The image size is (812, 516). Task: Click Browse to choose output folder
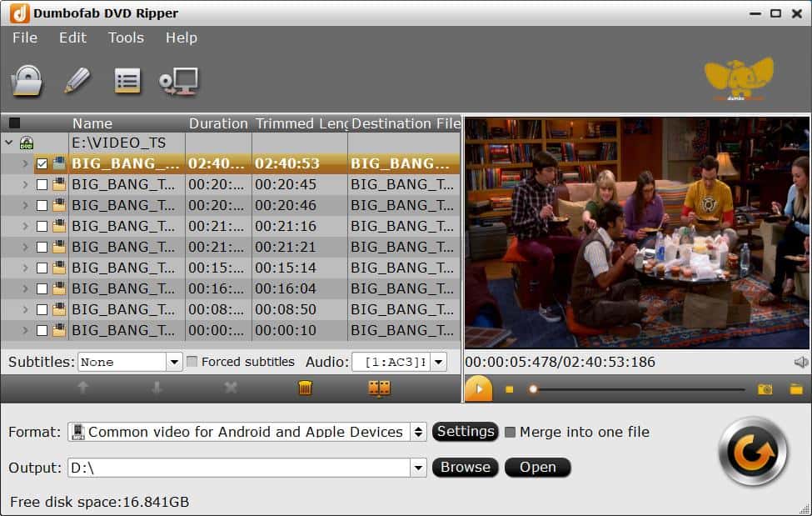465,468
